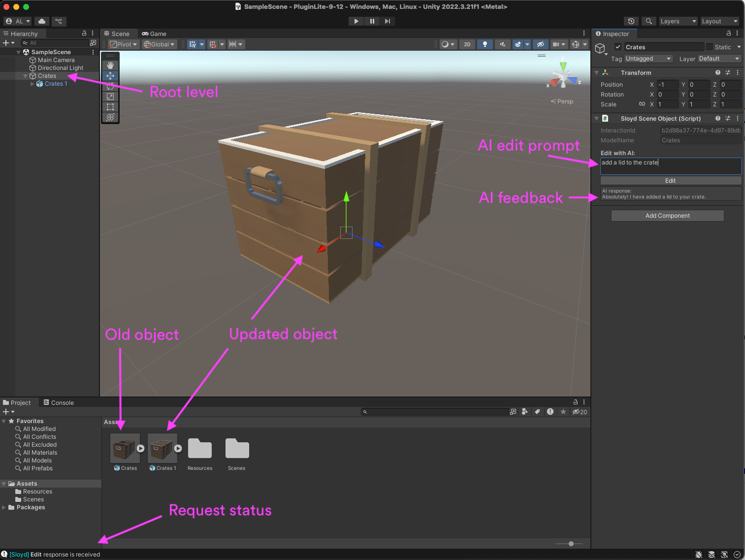Click the Add Component button
Image resolution: width=745 pixels, height=560 pixels.
(x=667, y=216)
